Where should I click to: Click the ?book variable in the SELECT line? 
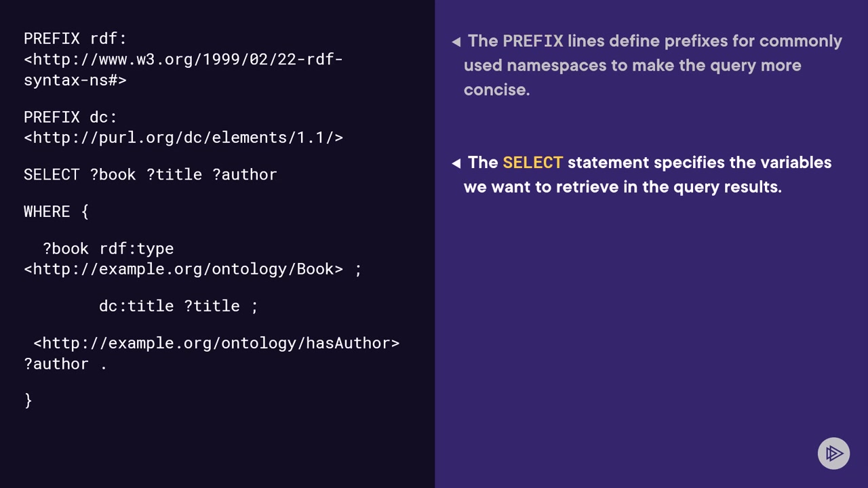[x=113, y=174]
